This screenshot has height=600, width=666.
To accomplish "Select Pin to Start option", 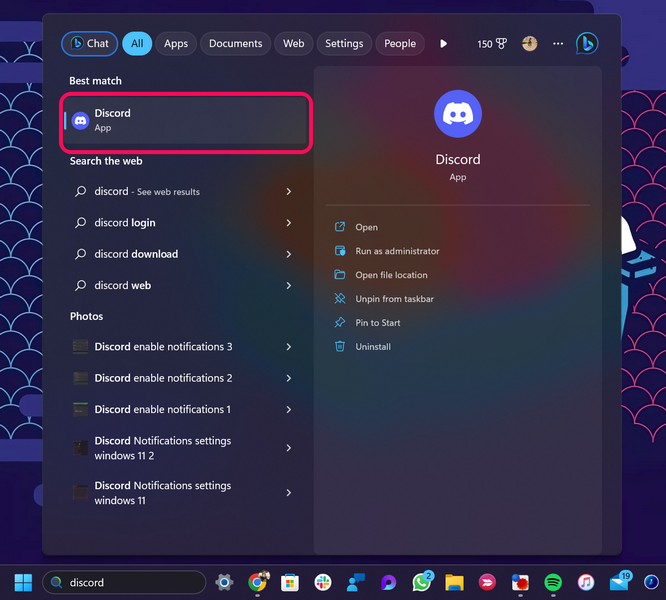I will 378,322.
